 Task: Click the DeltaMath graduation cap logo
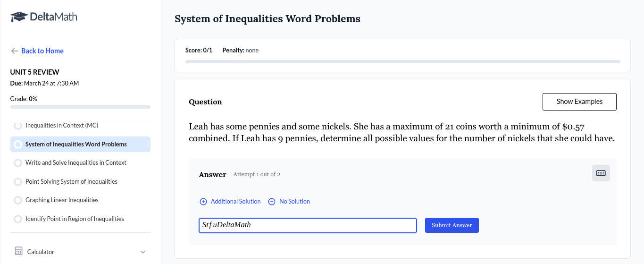[x=19, y=17]
